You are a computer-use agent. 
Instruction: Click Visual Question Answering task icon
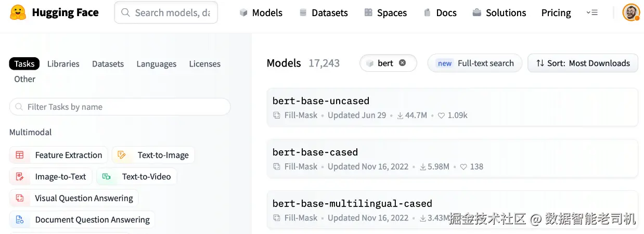click(20, 198)
